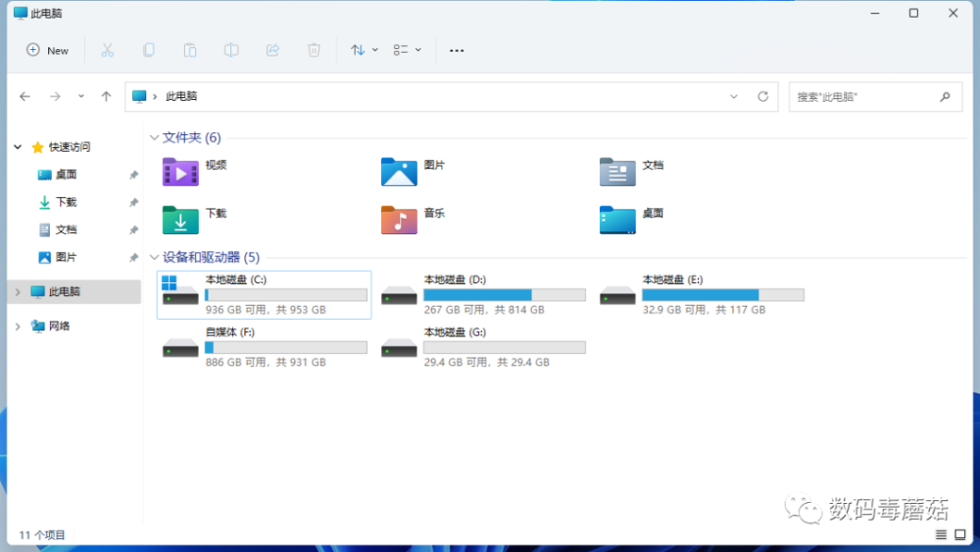Go back with the left arrow
Viewport: 980px width, 552px height.
coord(25,96)
